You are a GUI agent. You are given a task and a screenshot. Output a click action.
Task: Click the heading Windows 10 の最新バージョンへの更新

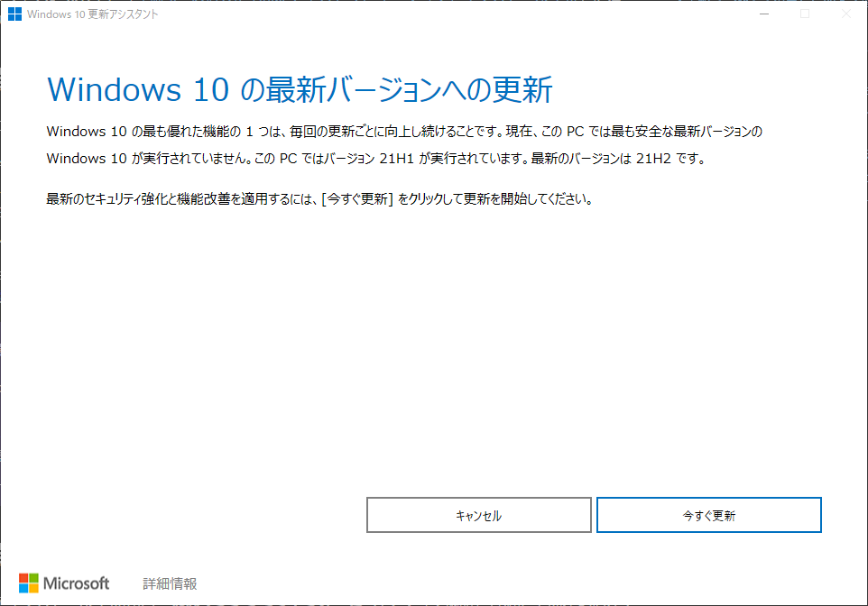(300, 89)
